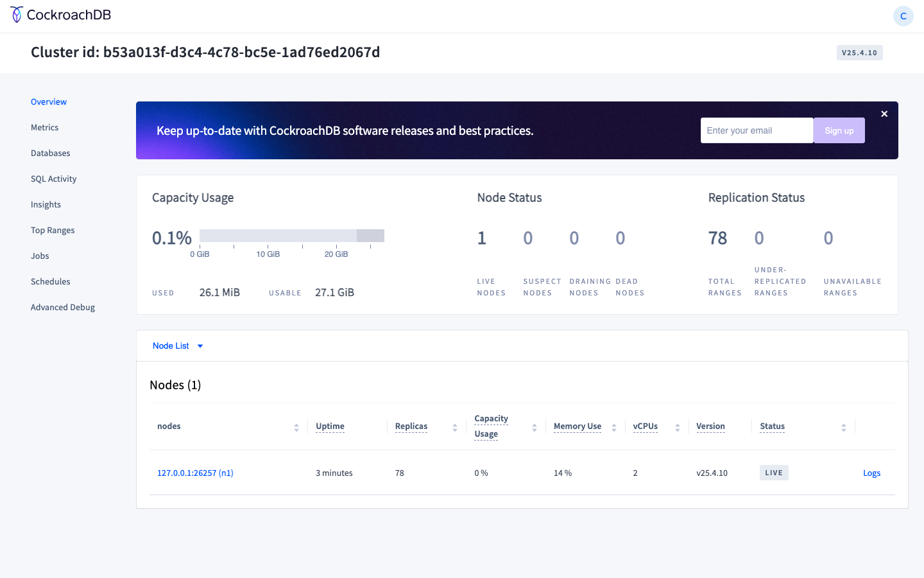Sort the nodes column using its sort arrows
Image resolution: width=924 pixels, height=578 pixels.
[x=296, y=427]
